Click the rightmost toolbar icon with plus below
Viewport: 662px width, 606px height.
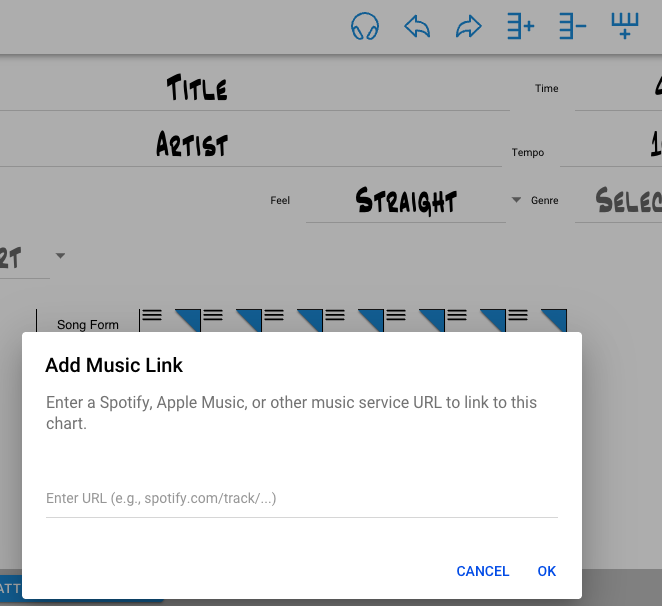tap(624, 27)
